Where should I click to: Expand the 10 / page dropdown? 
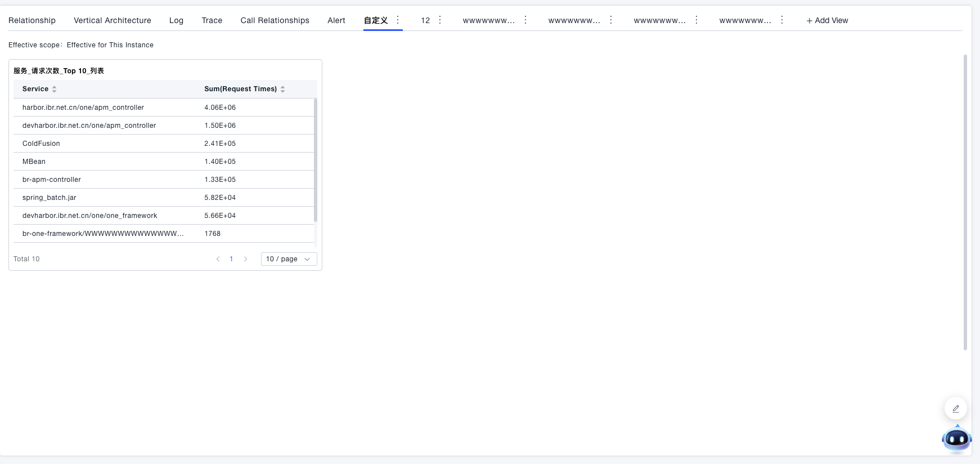289,259
